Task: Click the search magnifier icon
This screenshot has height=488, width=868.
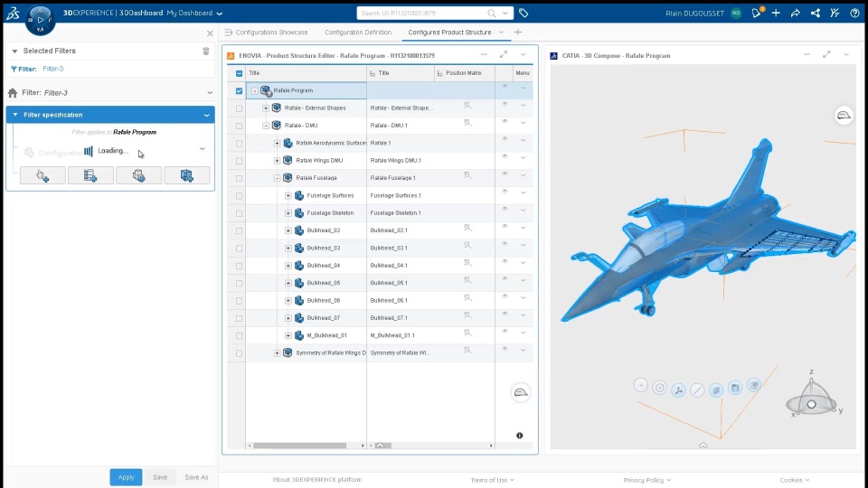Action: [492, 13]
